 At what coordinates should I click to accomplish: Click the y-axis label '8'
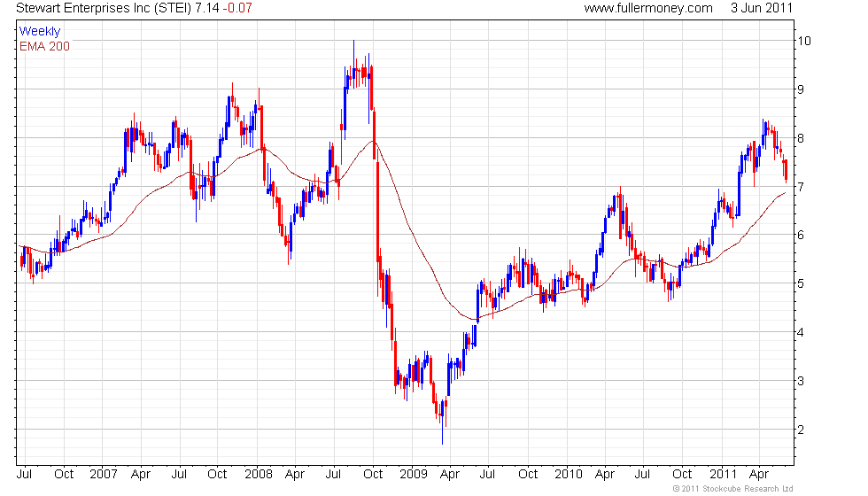pyautogui.click(x=801, y=138)
